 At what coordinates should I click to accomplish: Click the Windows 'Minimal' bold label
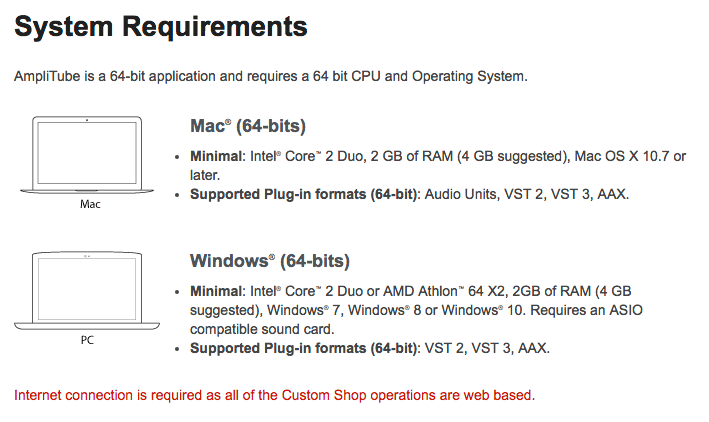tap(216, 291)
